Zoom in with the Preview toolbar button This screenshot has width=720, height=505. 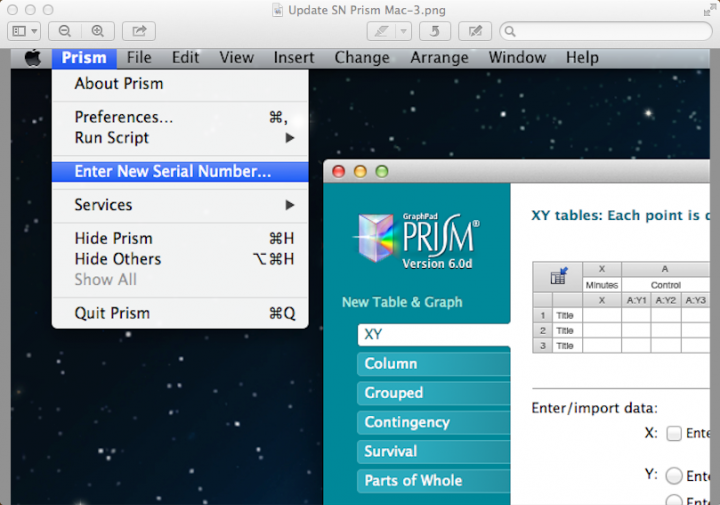98,31
